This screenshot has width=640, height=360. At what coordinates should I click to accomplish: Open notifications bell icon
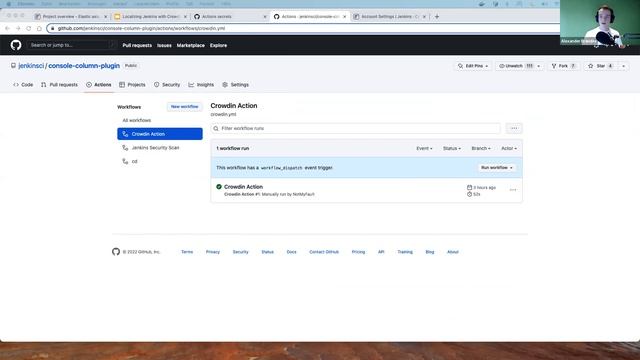(596, 45)
